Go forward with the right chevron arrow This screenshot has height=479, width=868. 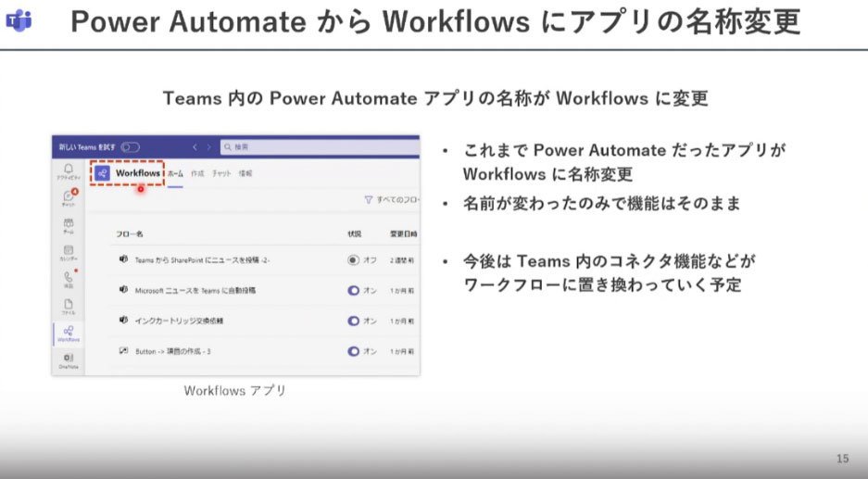click(208, 147)
